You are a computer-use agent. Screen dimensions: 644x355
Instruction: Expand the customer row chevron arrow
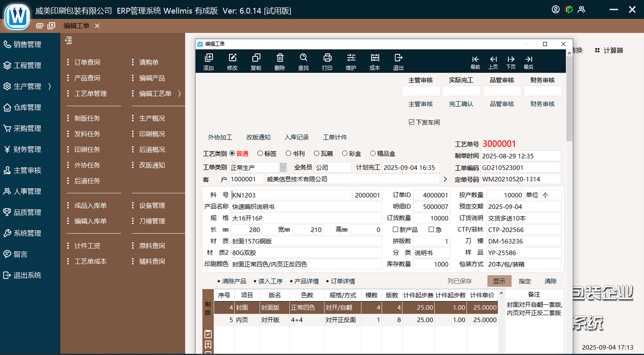tap(445, 179)
